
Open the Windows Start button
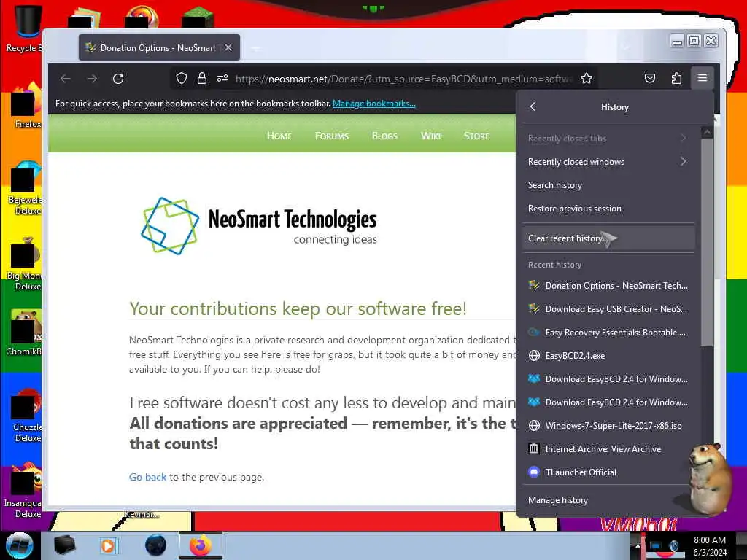[20, 545]
